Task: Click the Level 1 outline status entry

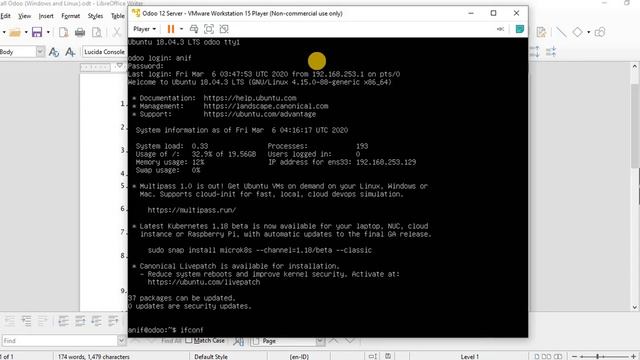Action: click(470, 356)
